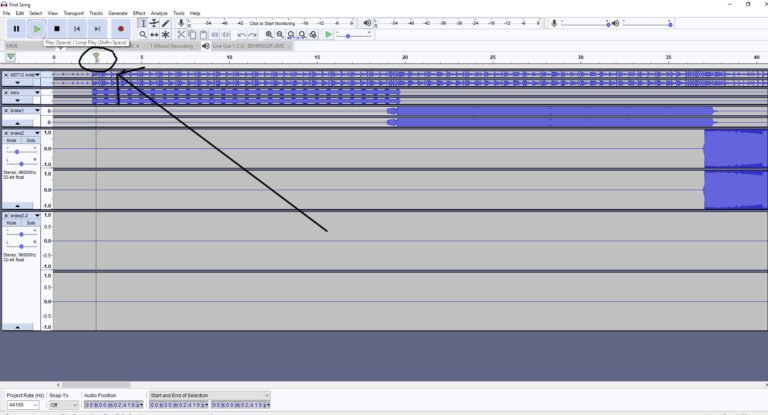Skip to End of the project

97,29
